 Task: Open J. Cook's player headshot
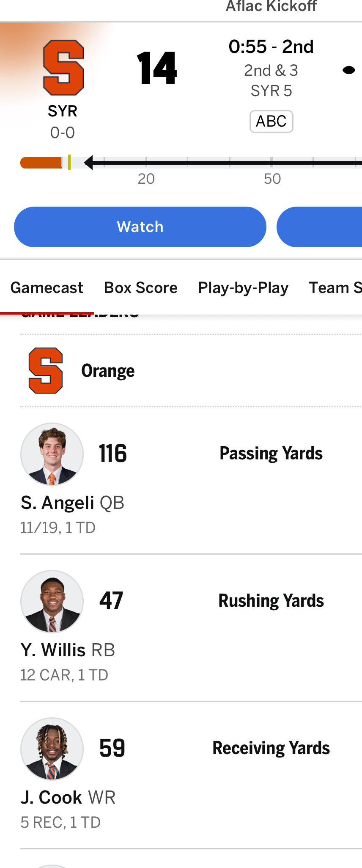52,749
